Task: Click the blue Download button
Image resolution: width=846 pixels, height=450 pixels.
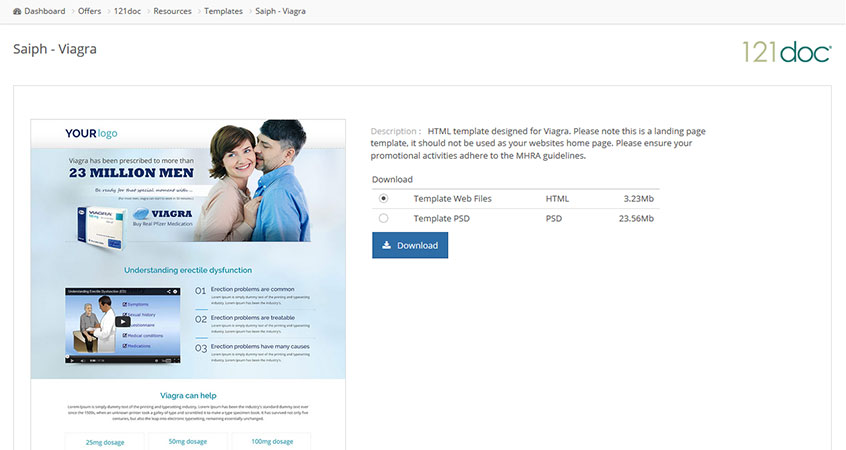Action: click(x=410, y=245)
